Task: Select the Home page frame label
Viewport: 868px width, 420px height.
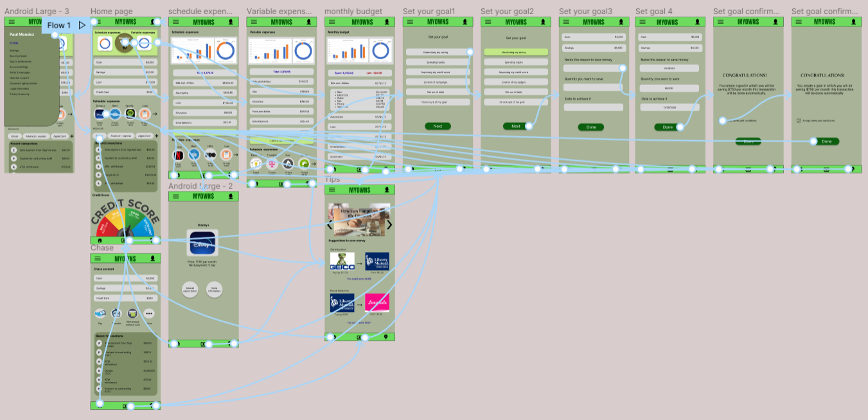Action: coord(112,12)
